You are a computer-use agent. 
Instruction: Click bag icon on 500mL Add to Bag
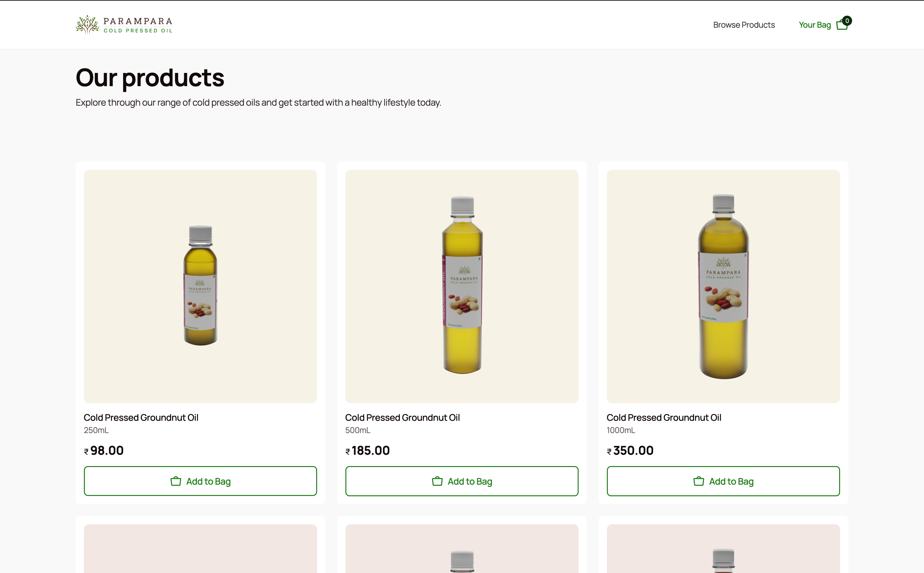pyautogui.click(x=437, y=481)
